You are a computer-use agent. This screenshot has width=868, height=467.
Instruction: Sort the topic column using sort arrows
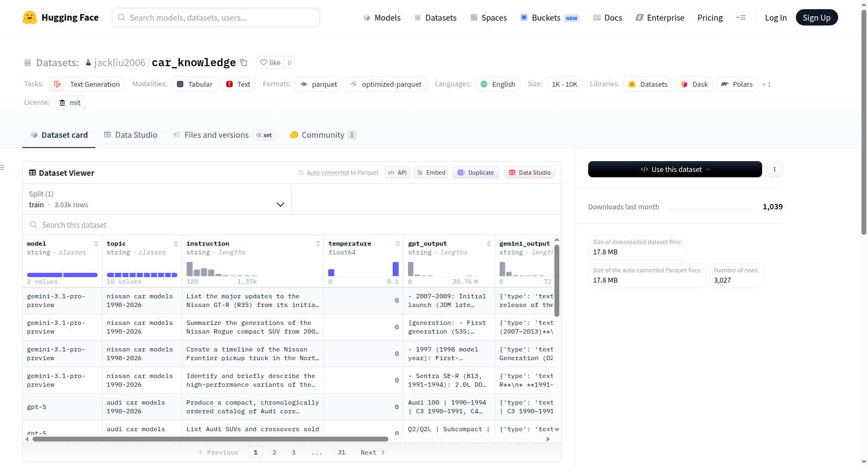click(x=176, y=244)
